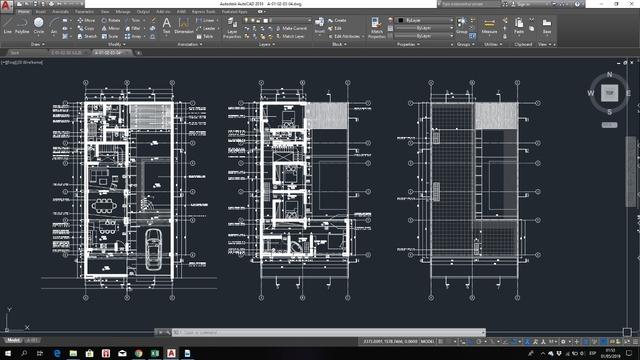
Task: Click the Group tool
Action: 462,25
